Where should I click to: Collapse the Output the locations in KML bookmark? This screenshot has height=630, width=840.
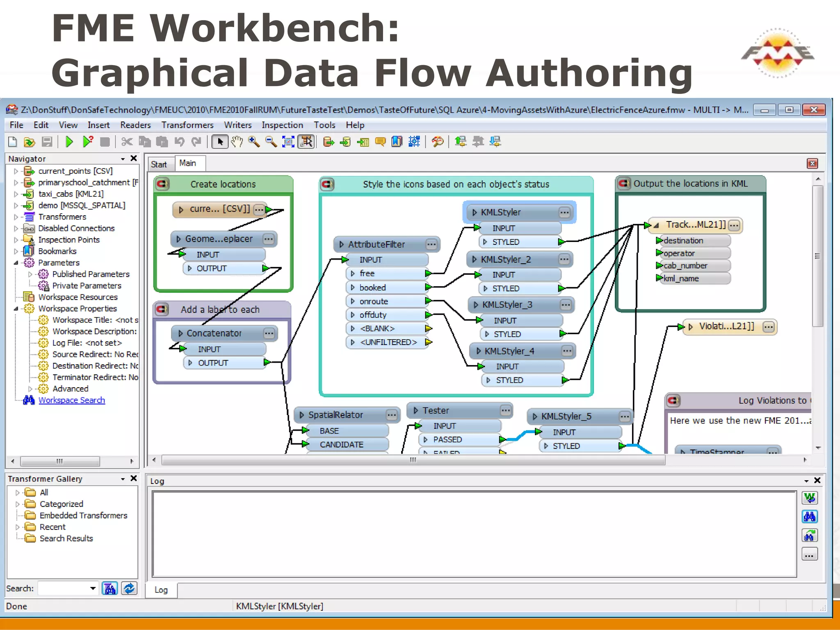tap(624, 183)
